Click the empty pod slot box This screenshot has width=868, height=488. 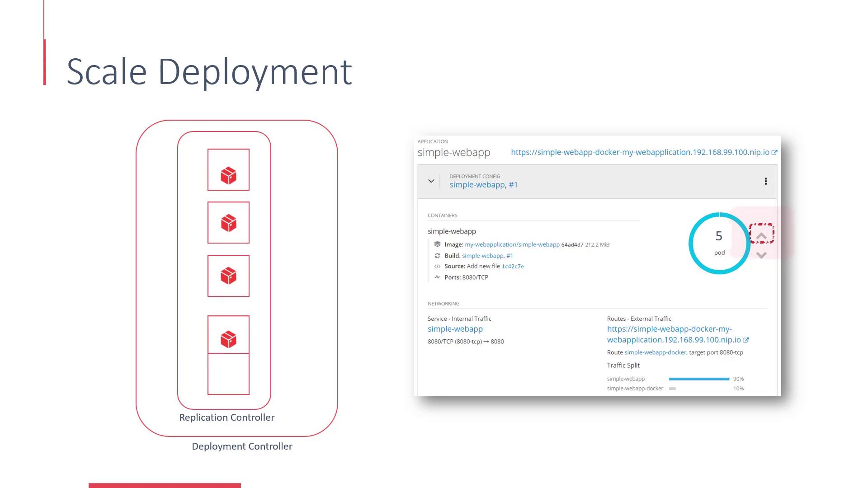click(x=228, y=374)
